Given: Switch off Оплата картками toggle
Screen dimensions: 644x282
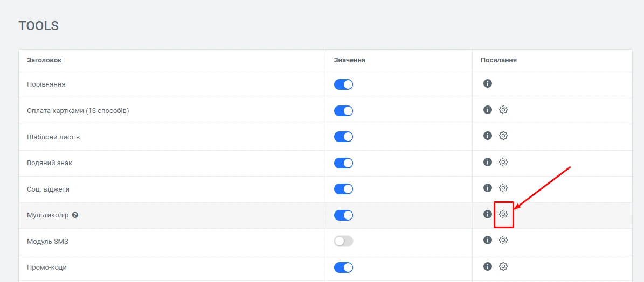Looking at the screenshot, I should (x=343, y=111).
